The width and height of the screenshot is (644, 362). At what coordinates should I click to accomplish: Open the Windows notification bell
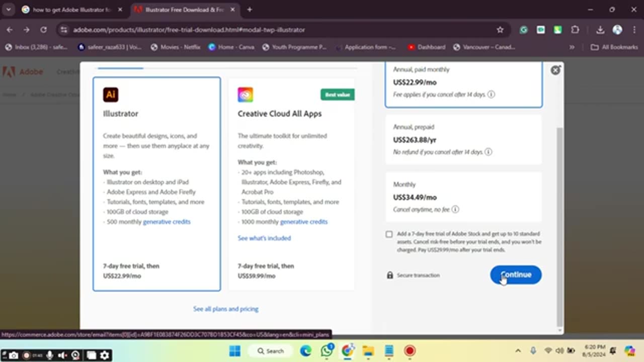pyautogui.click(x=613, y=350)
